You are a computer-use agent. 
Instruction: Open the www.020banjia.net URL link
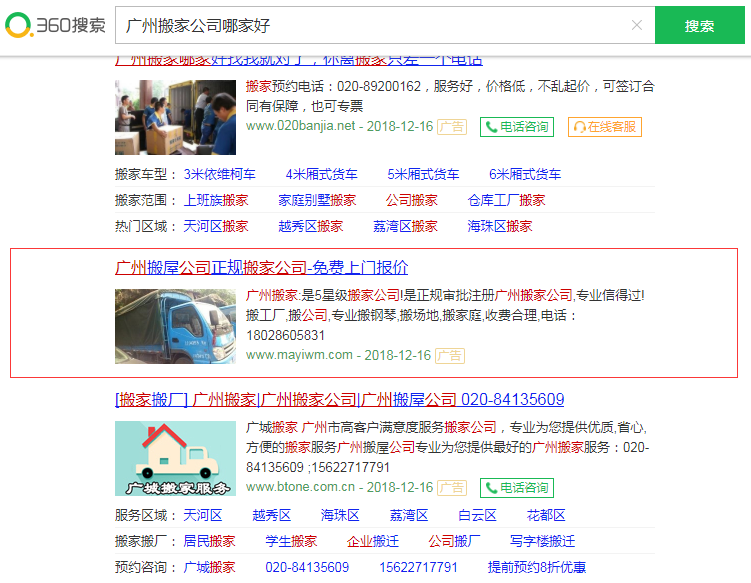[x=300, y=126]
